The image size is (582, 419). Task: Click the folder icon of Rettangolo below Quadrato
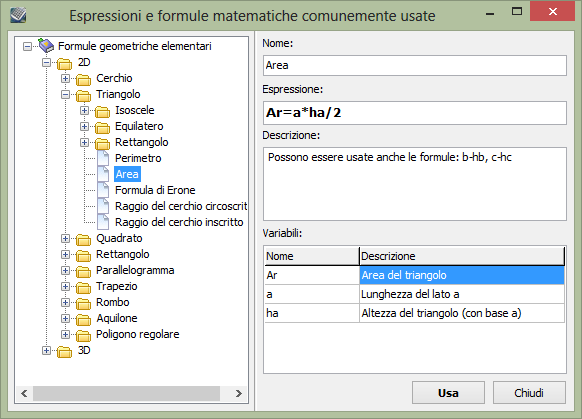point(83,255)
